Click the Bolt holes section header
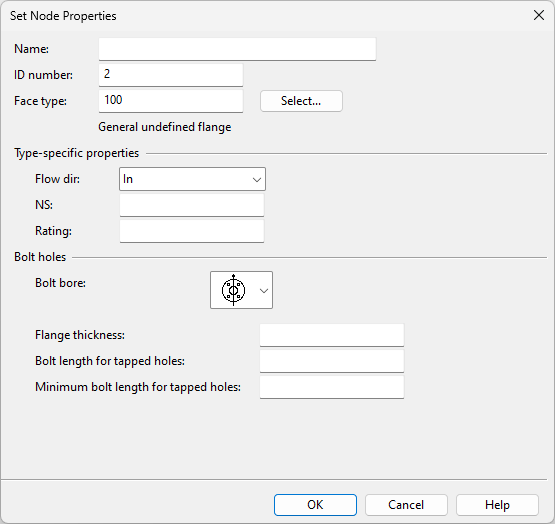The width and height of the screenshot is (555, 524). coord(40,257)
